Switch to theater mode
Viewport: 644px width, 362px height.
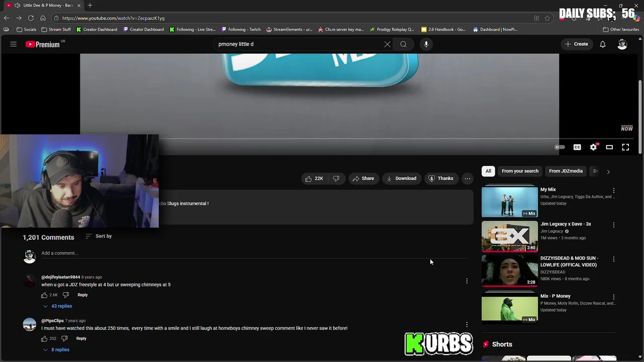[x=609, y=147]
